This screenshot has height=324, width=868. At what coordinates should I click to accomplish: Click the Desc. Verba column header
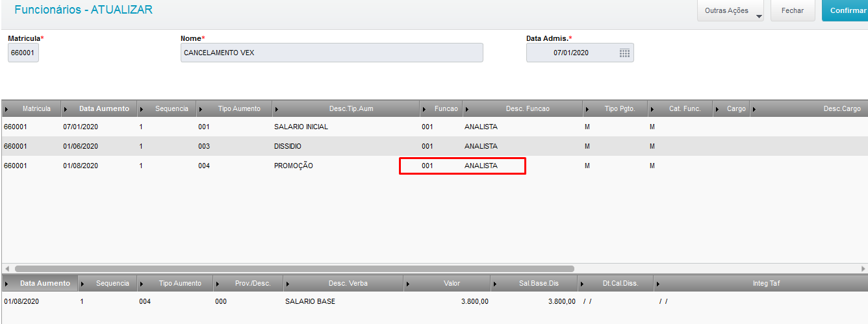click(344, 283)
